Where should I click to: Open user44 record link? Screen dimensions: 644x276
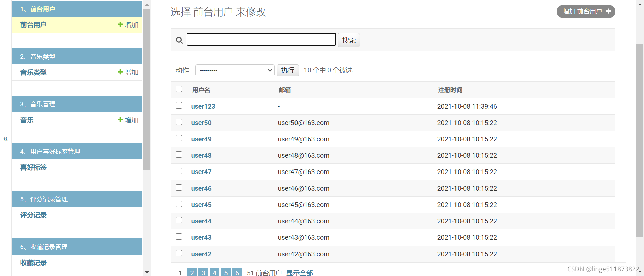coord(201,221)
